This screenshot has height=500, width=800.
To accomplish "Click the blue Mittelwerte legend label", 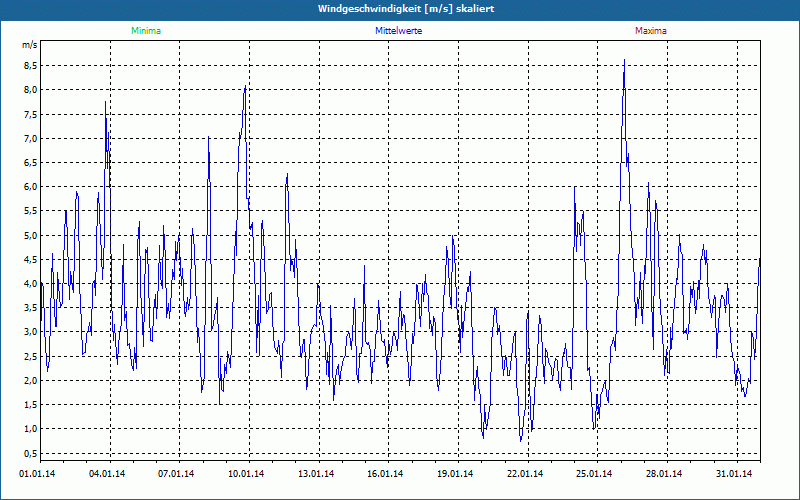I will pyautogui.click(x=398, y=31).
